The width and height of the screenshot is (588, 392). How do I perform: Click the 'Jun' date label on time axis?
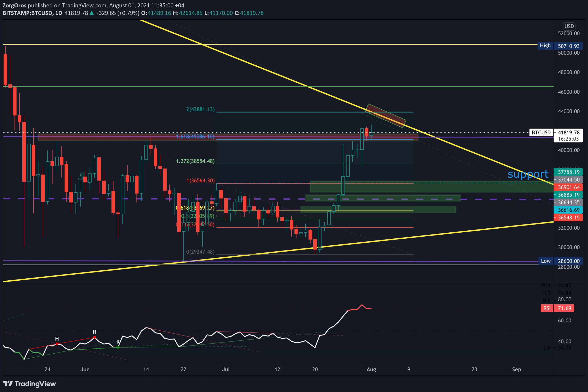85,369
